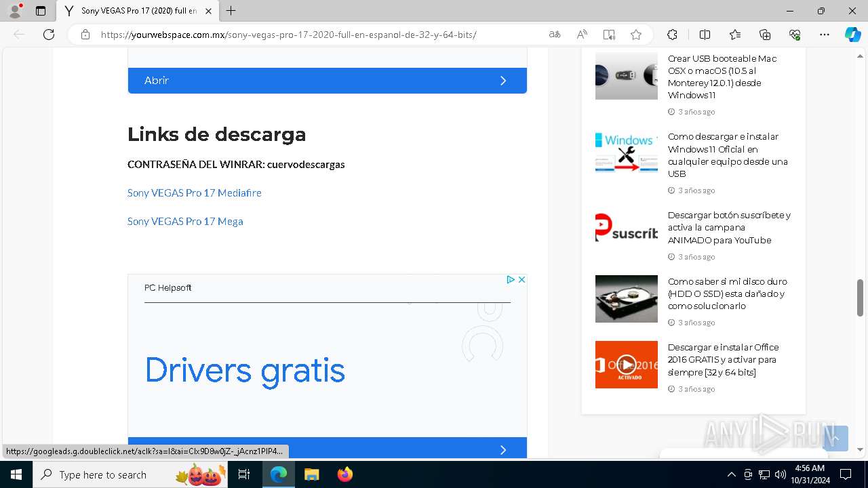Open File Explorer from taskbar
The image size is (868, 488).
[311, 474]
